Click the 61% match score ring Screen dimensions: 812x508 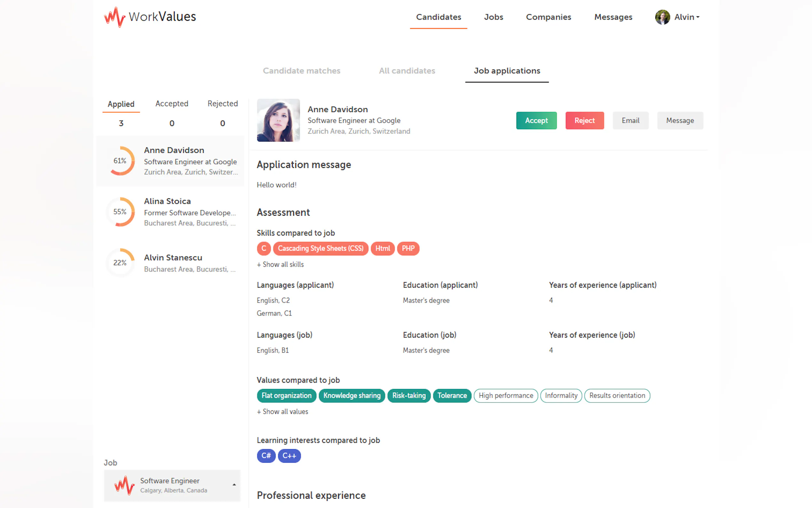coord(120,161)
